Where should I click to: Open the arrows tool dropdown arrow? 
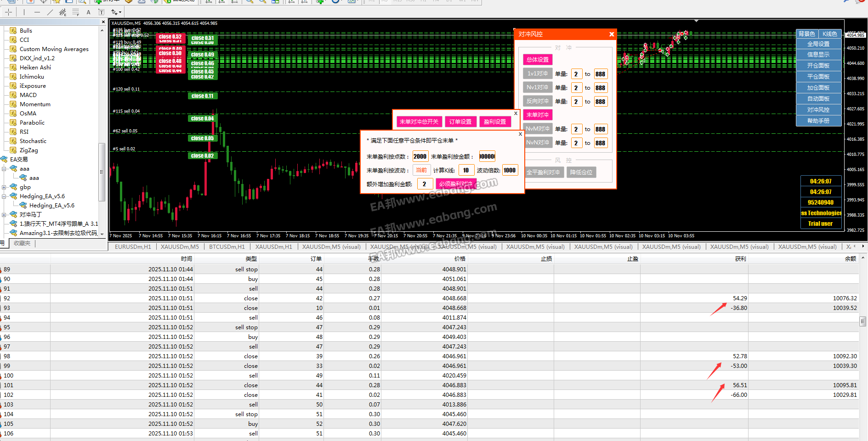coord(120,12)
